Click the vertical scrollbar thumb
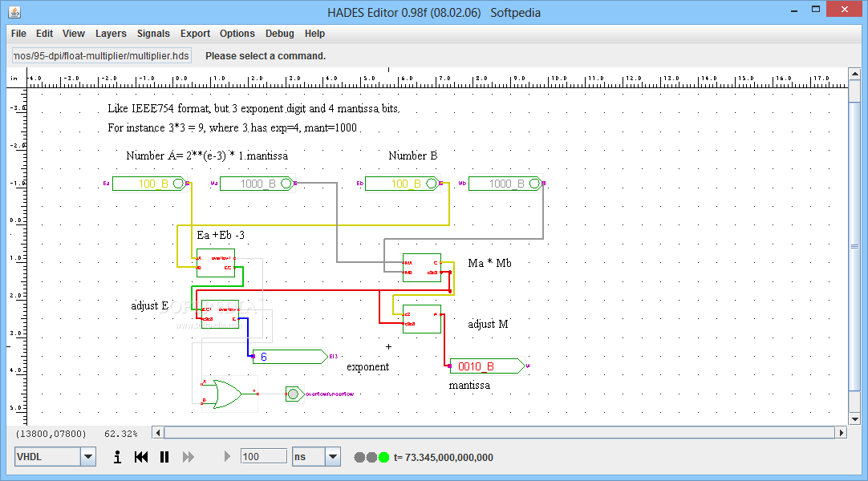Image resolution: width=868 pixels, height=481 pixels. click(x=854, y=247)
